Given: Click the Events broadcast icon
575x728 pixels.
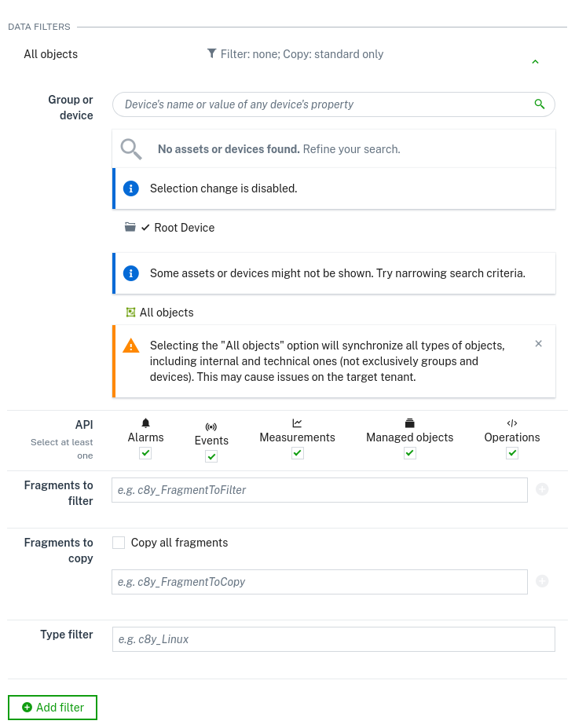Looking at the screenshot, I should [211, 428].
